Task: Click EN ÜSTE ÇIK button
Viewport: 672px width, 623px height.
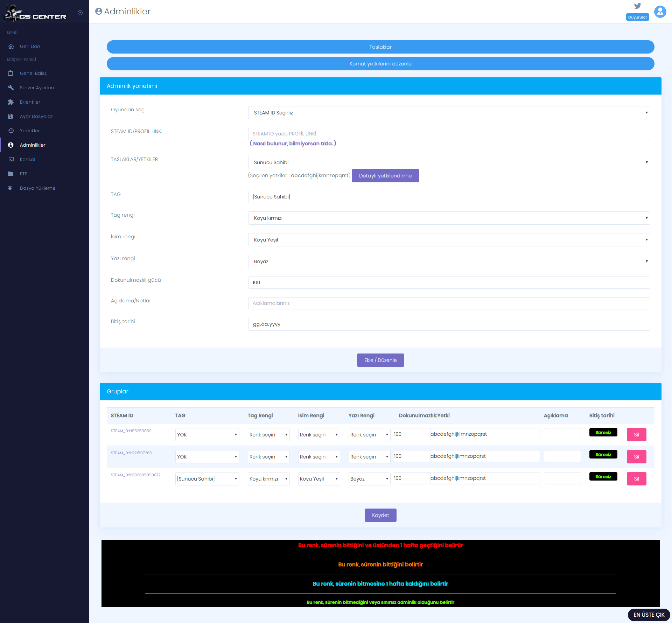Action: point(649,615)
